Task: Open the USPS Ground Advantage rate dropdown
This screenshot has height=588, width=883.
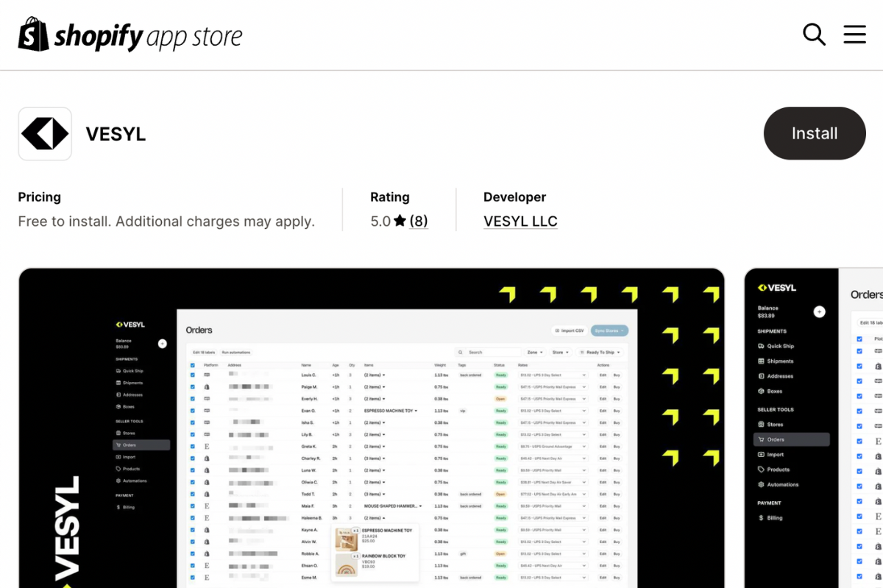Action: click(553, 447)
